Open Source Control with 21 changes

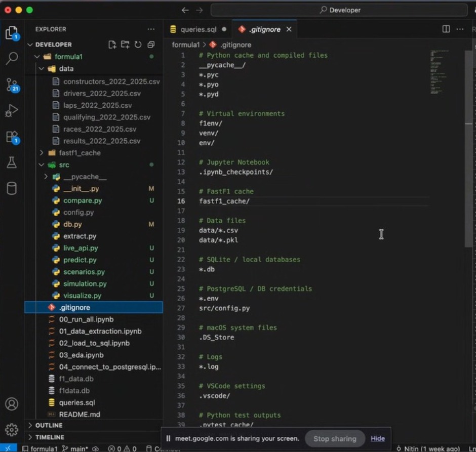coord(12,85)
